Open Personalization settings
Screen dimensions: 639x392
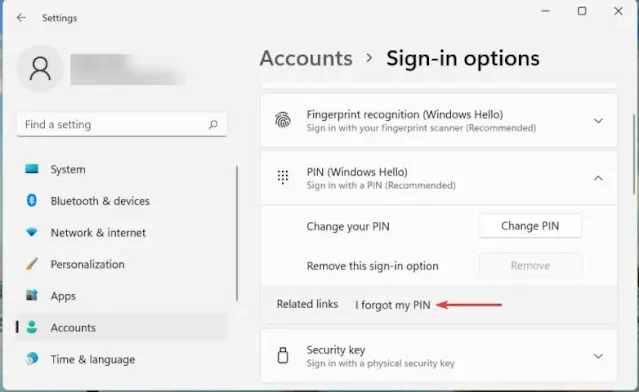point(121,264)
